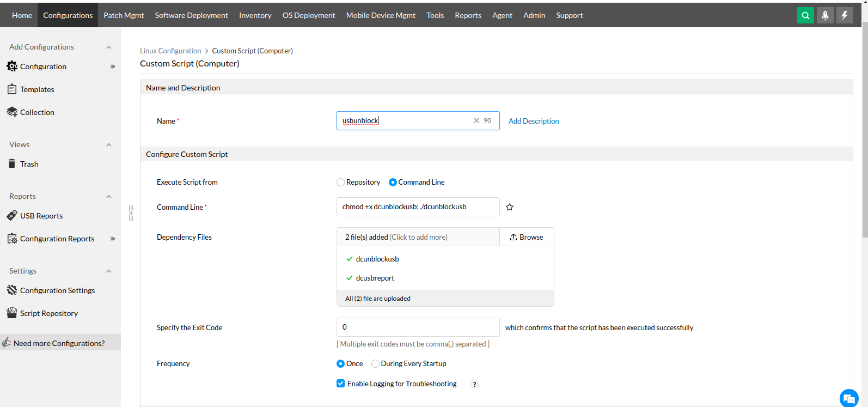Click the Add Description link
Screen dimensions: 868x407
pos(534,121)
